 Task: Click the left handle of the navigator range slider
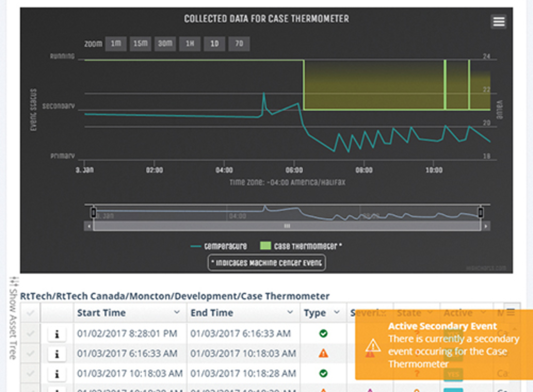click(x=94, y=212)
